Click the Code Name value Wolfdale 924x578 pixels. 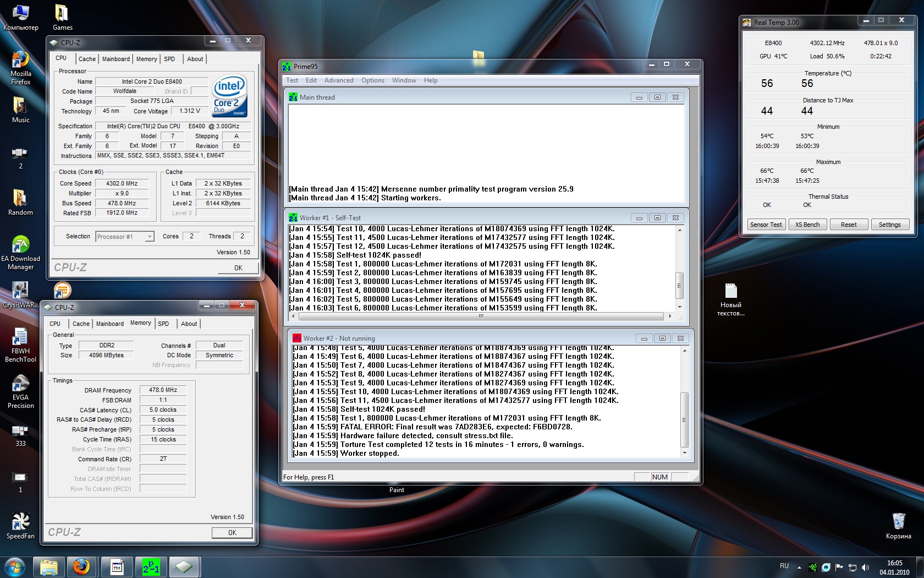tap(125, 91)
